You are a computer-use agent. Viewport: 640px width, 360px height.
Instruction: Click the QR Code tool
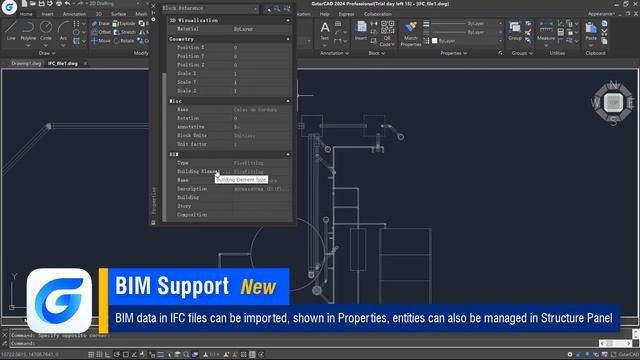point(387,33)
